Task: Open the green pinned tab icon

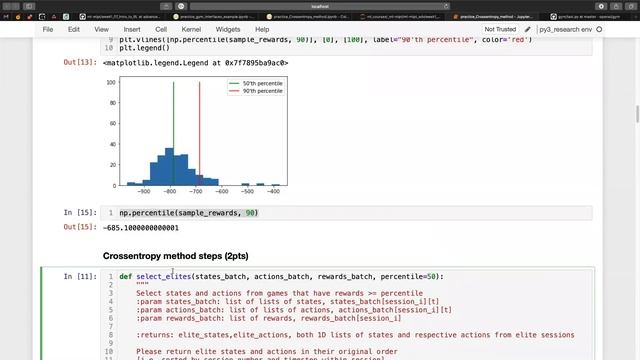Action: tap(66, 17)
